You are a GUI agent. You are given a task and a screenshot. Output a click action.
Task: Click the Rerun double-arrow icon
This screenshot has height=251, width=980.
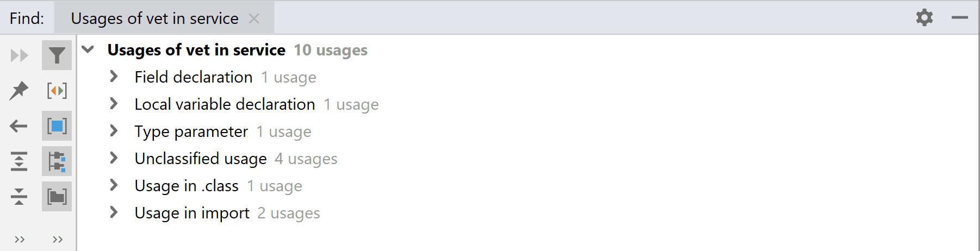[x=19, y=55]
